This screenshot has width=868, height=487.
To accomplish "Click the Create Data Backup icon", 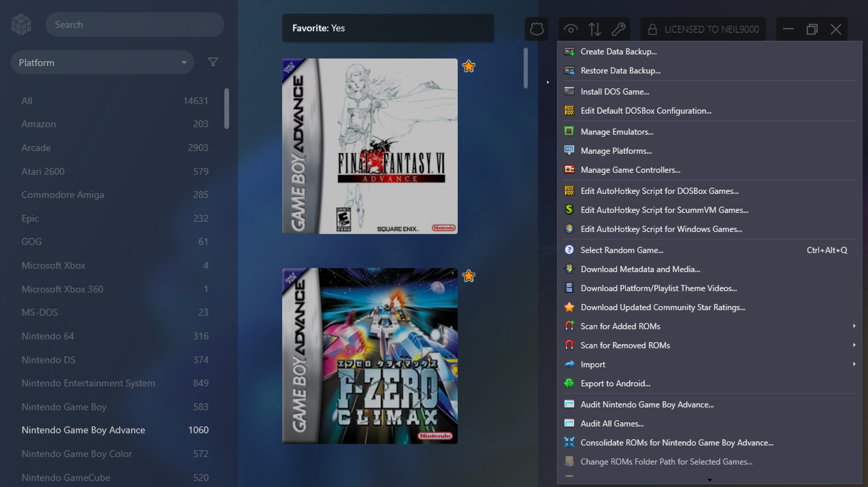I will point(569,51).
